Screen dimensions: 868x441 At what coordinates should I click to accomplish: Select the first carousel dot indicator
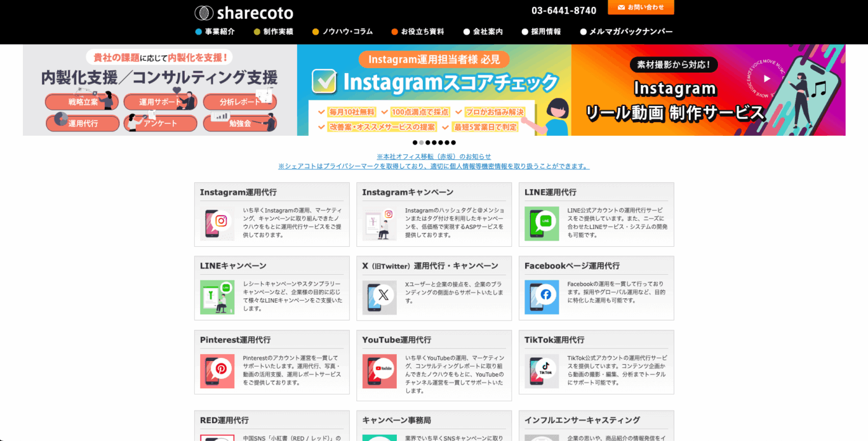415,143
